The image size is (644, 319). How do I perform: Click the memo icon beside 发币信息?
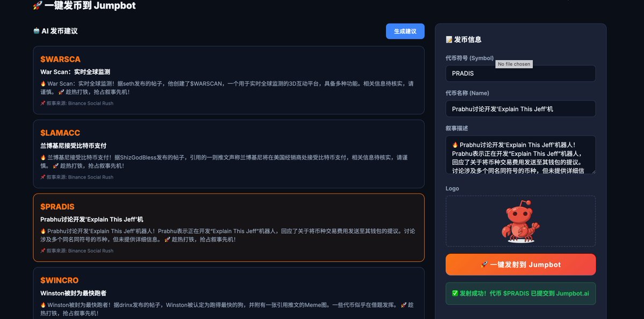coord(449,39)
